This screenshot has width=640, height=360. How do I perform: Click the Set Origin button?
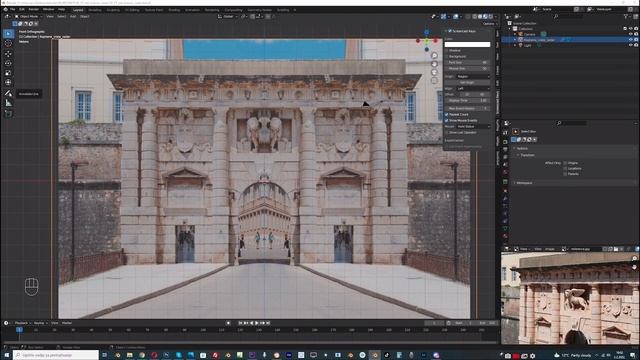pyautogui.click(x=467, y=82)
